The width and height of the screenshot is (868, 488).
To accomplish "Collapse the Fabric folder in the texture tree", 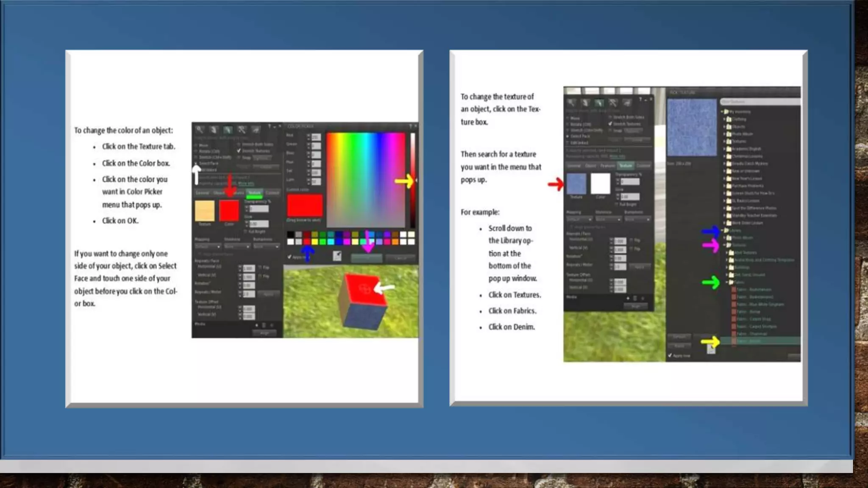I will pyautogui.click(x=727, y=282).
